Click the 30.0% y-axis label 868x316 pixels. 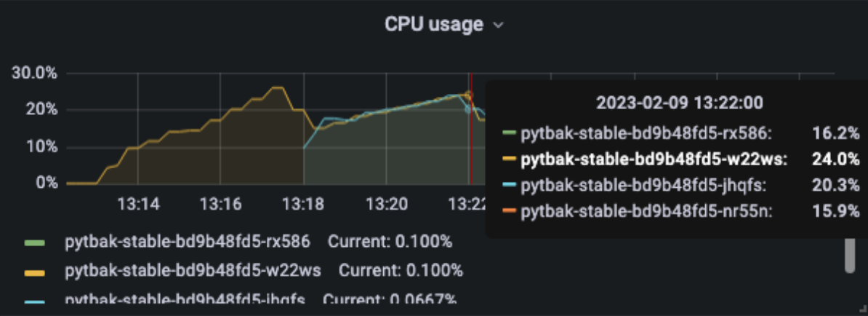tap(34, 74)
